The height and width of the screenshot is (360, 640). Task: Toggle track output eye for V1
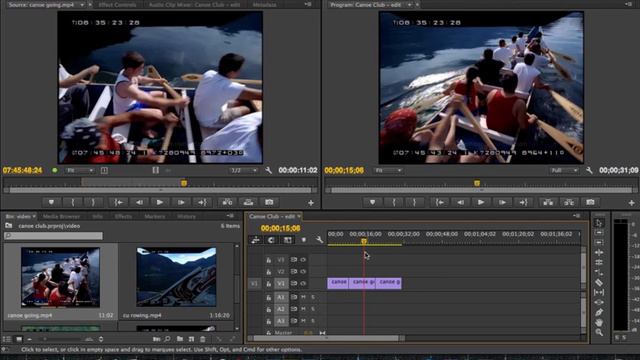[303, 283]
